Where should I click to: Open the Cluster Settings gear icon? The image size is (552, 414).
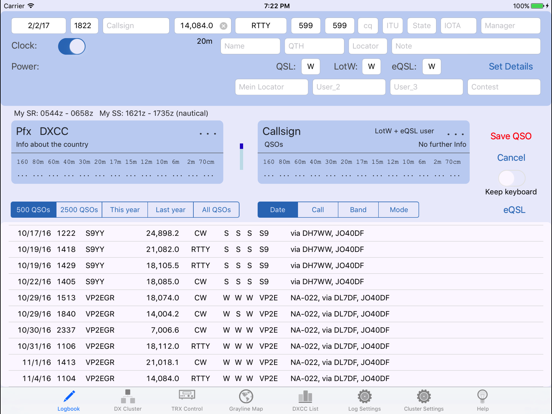point(424,396)
